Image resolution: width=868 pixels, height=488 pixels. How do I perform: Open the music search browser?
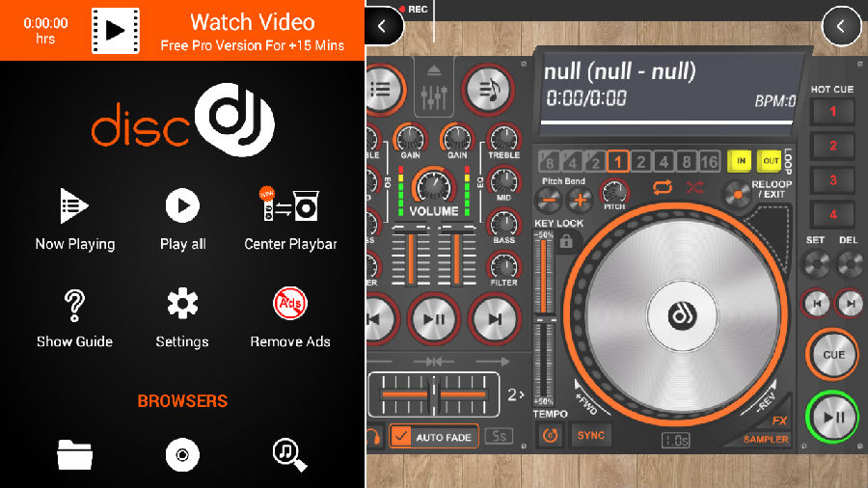click(x=289, y=455)
